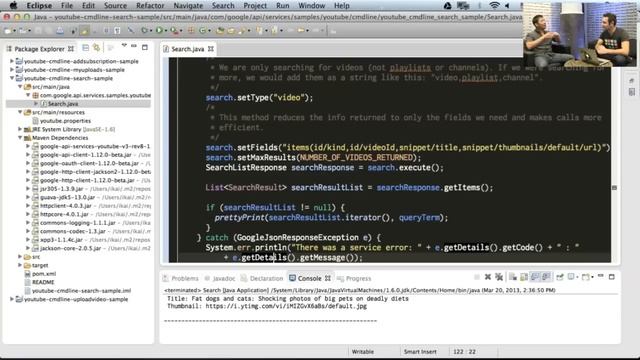The image size is (640, 360).
Task: Expand the target folder
Action: 20,265
